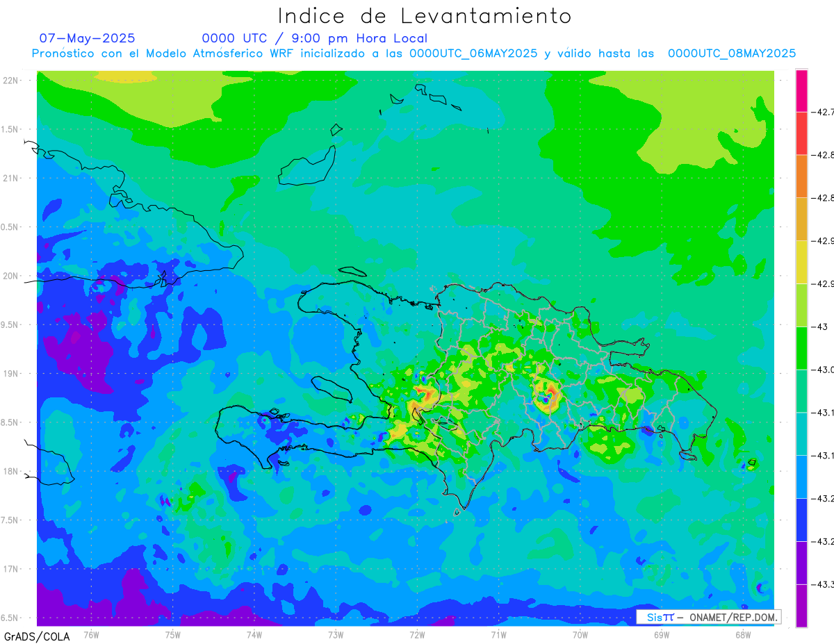Click the '73W' longitude label
The width and height of the screenshot is (834, 644).
click(336, 634)
